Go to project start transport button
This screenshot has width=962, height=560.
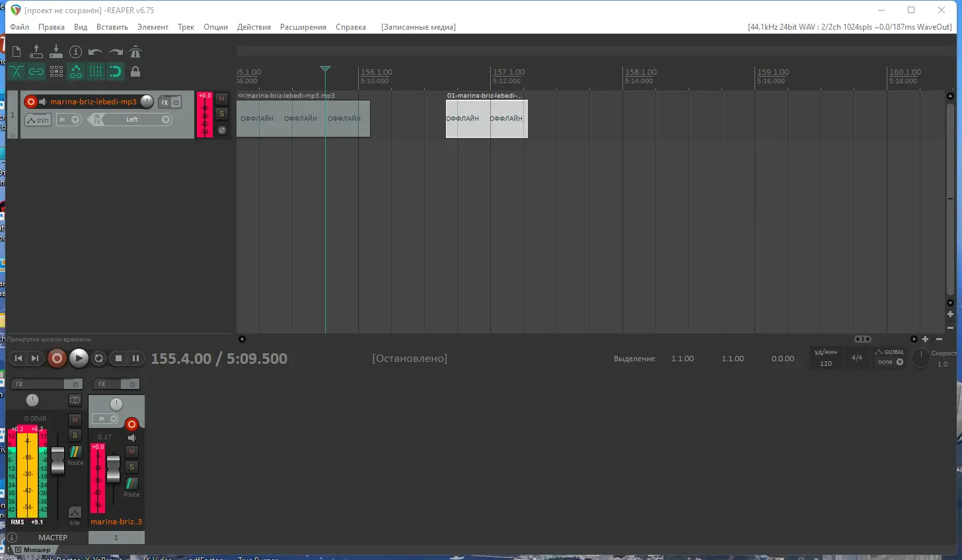(x=18, y=359)
